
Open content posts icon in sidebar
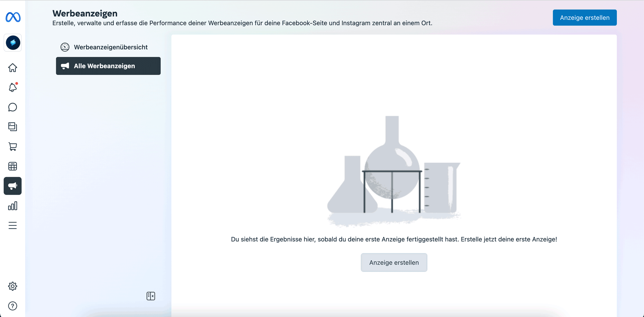pyautogui.click(x=13, y=127)
